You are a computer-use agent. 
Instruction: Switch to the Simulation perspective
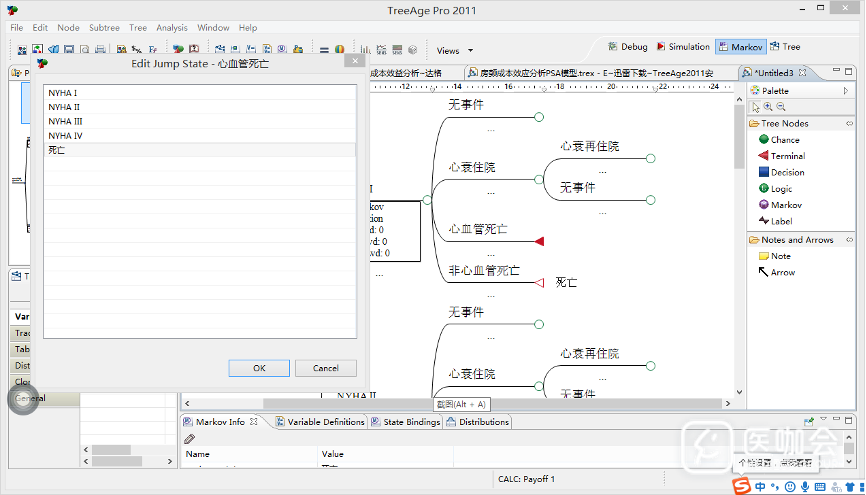tap(682, 47)
